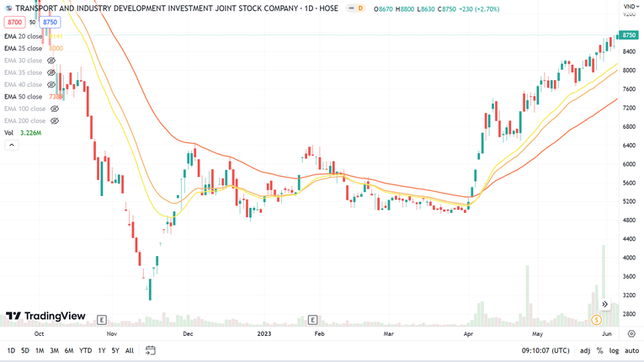The height and width of the screenshot is (362, 644).
Task: Click the red 8700 sell price button
Action: tap(14, 23)
